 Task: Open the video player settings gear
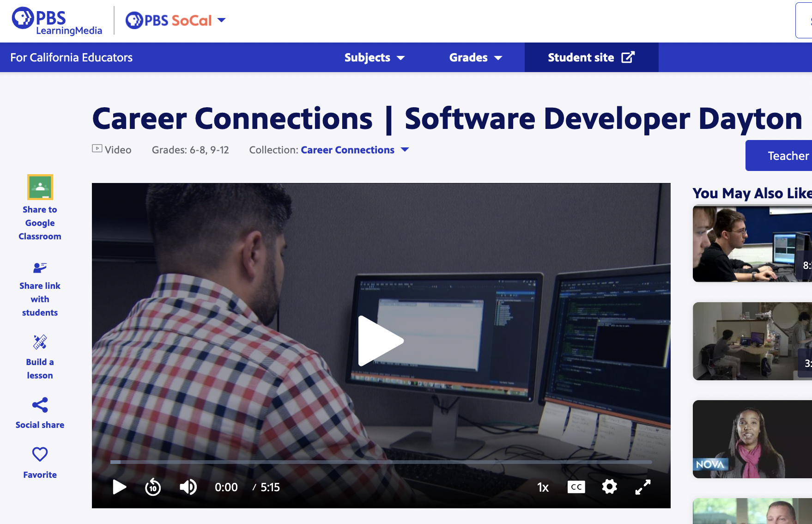coord(609,487)
